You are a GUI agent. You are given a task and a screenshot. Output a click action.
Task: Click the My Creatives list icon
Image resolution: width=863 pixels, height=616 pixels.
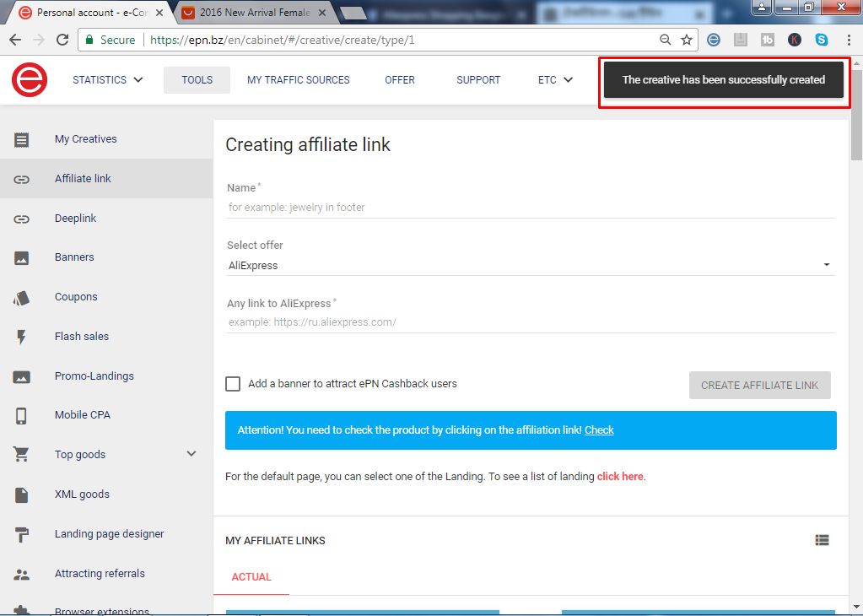(21, 140)
